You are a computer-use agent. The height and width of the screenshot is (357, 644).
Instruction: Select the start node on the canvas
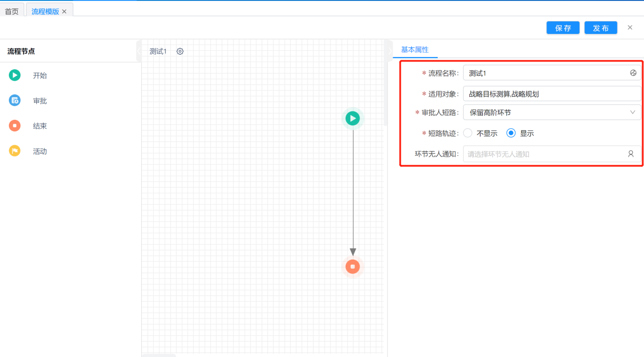click(x=353, y=118)
